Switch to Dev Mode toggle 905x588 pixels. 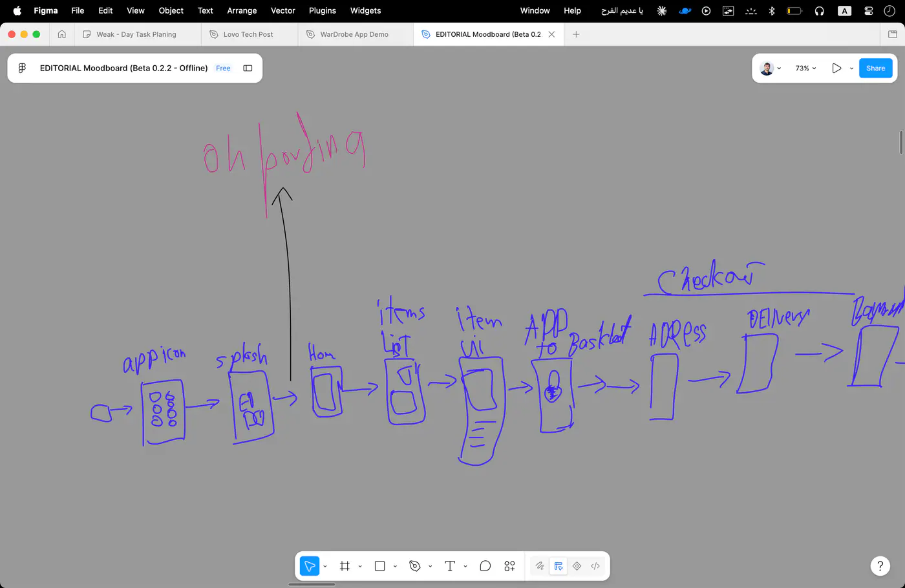point(595,566)
